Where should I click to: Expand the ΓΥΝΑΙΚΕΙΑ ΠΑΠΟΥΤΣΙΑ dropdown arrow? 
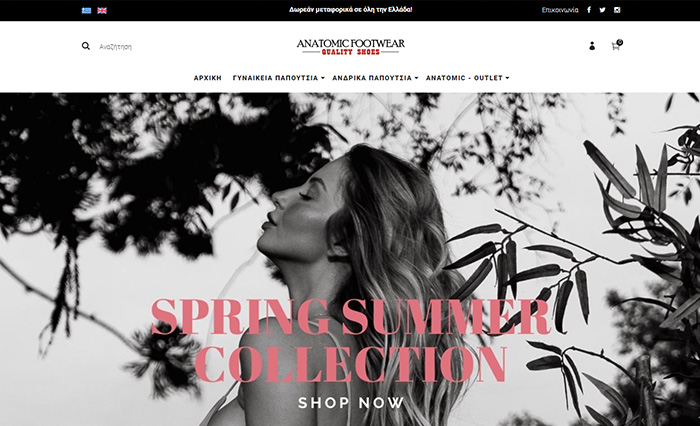[322, 78]
